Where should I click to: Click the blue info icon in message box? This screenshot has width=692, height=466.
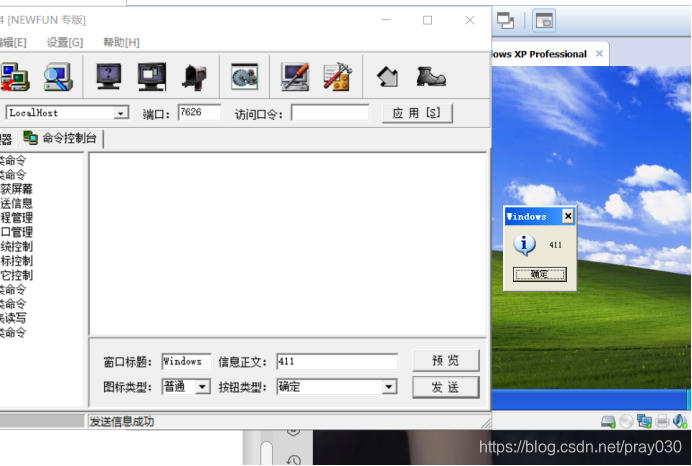click(524, 244)
